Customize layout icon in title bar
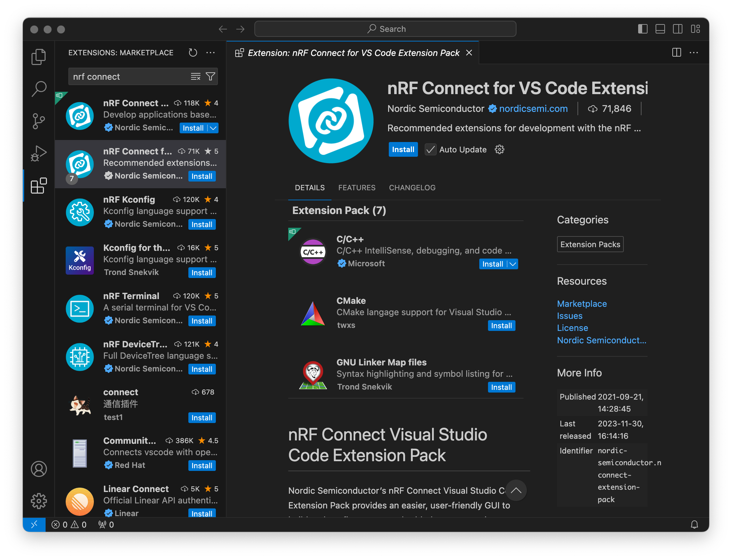The height and width of the screenshot is (560, 732). coord(695,29)
